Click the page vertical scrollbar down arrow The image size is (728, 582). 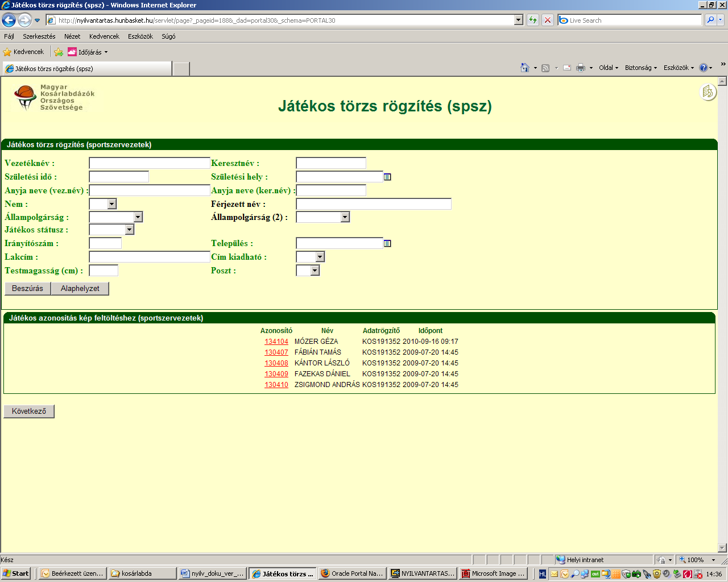tap(722, 548)
